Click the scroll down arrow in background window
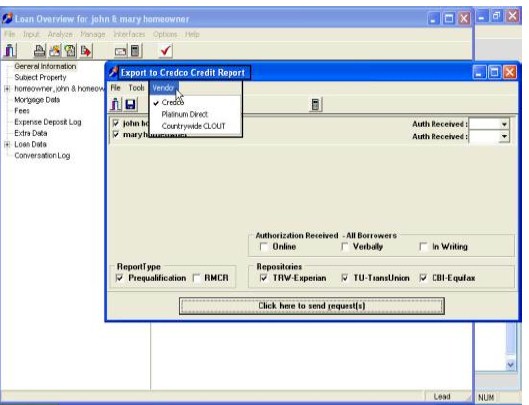This screenshot has width=529, height=405. point(510,364)
